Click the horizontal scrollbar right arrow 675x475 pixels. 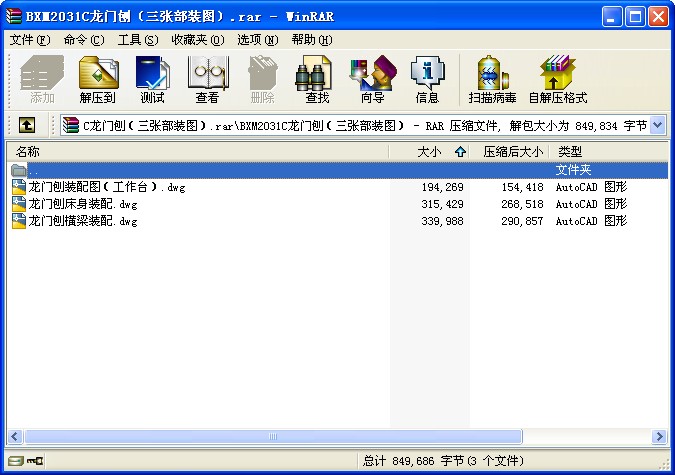tap(659, 437)
